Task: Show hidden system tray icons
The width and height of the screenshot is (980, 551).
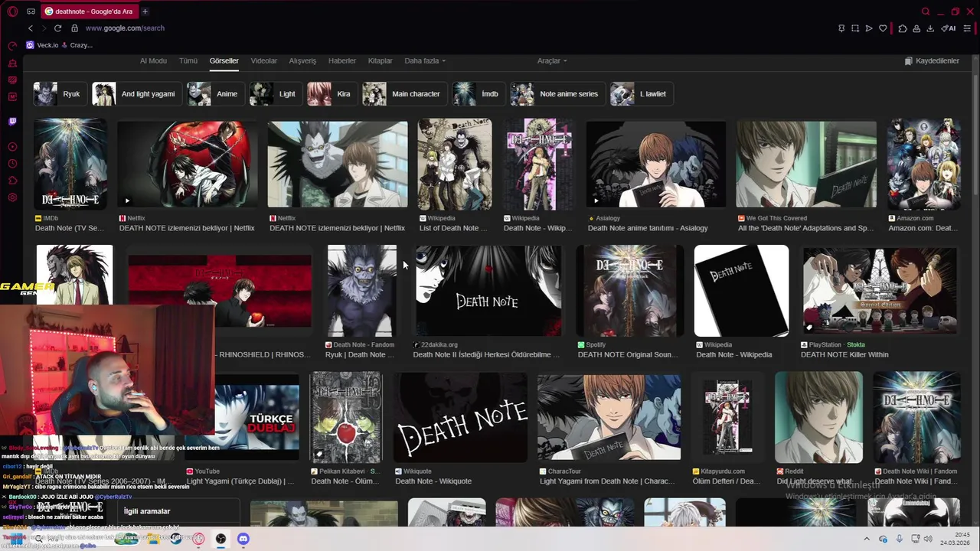Action: pos(867,539)
